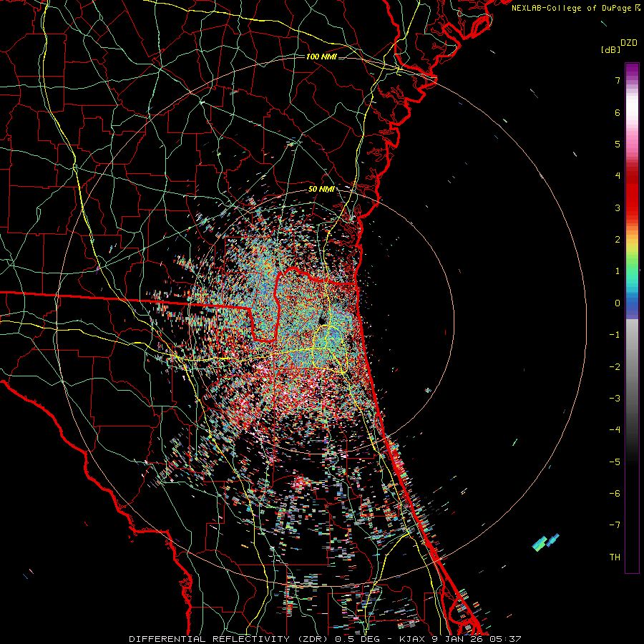Click the DZD legend title
The image size is (644, 644).
click(x=629, y=43)
